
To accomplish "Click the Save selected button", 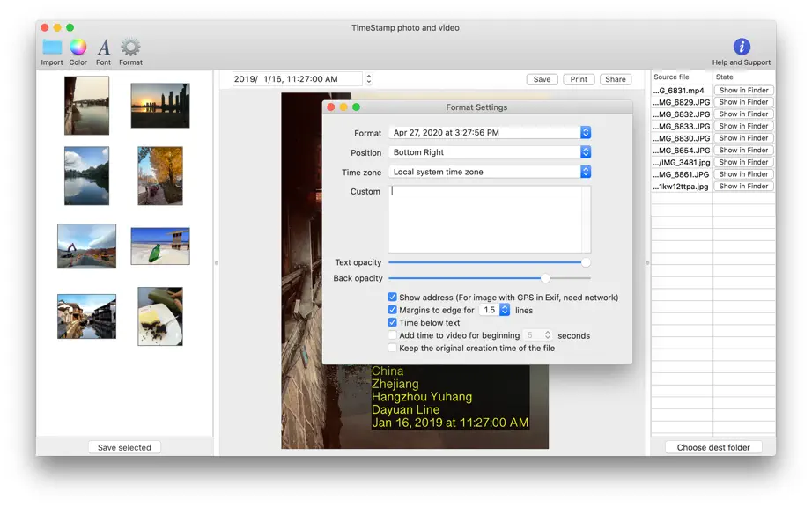I will pos(124,447).
